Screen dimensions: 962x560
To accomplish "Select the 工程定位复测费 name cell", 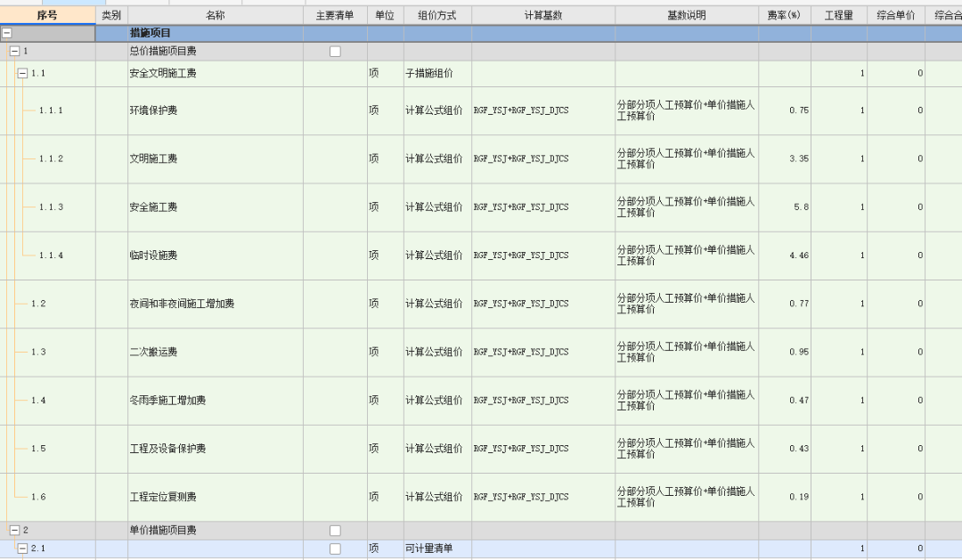I will [216, 497].
